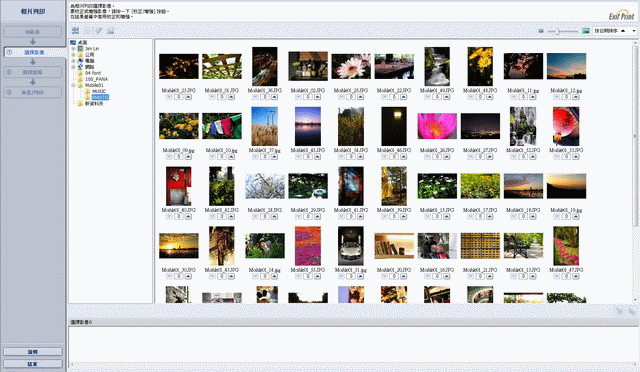Select the 桌面 root item
The image size is (640, 372).
(82, 42)
